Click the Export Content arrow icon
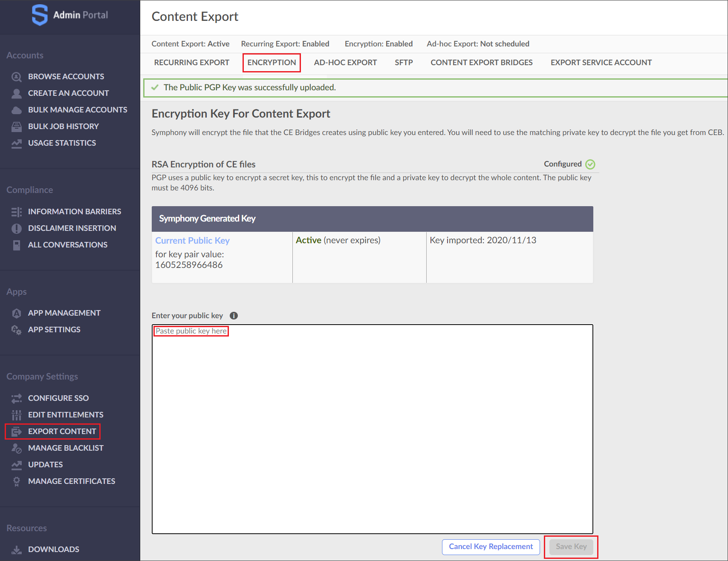The width and height of the screenshot is (728, 561). 17,432
